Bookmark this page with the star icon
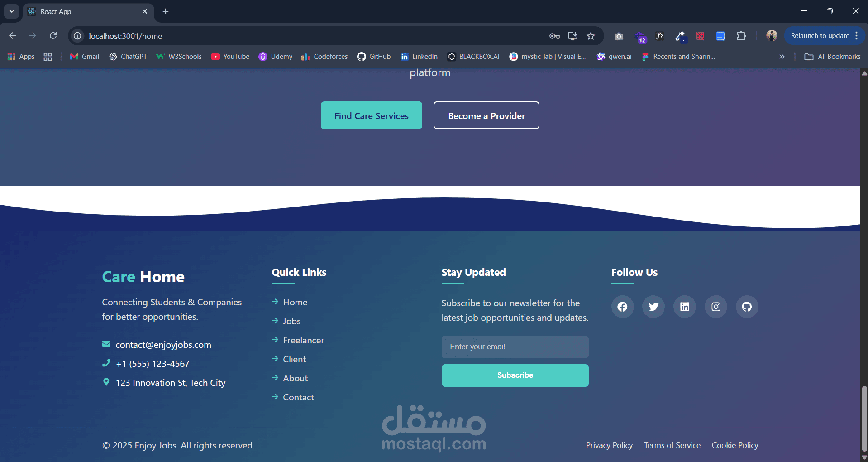Screen dimensions: 868x462 coord(591,36)
